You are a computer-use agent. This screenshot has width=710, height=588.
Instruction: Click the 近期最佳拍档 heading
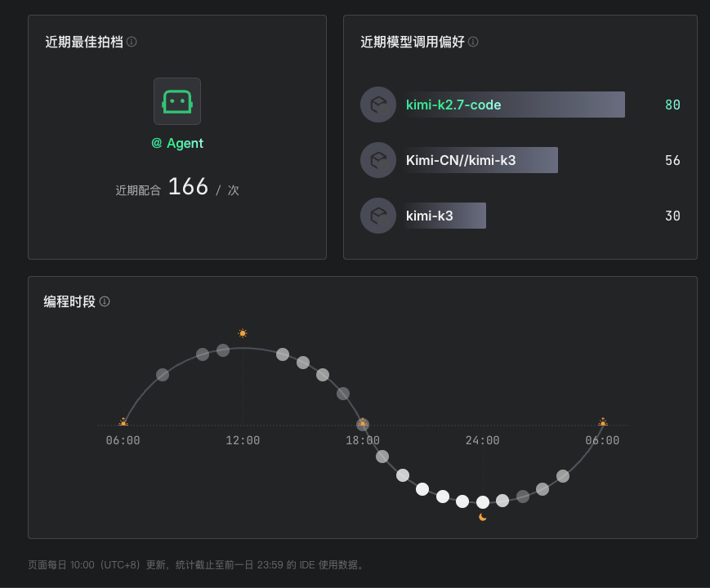click(x=84, y=42)
